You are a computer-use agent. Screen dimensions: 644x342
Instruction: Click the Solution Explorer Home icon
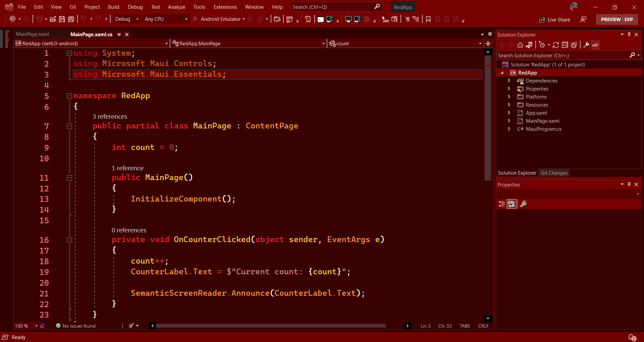[520, 45]
